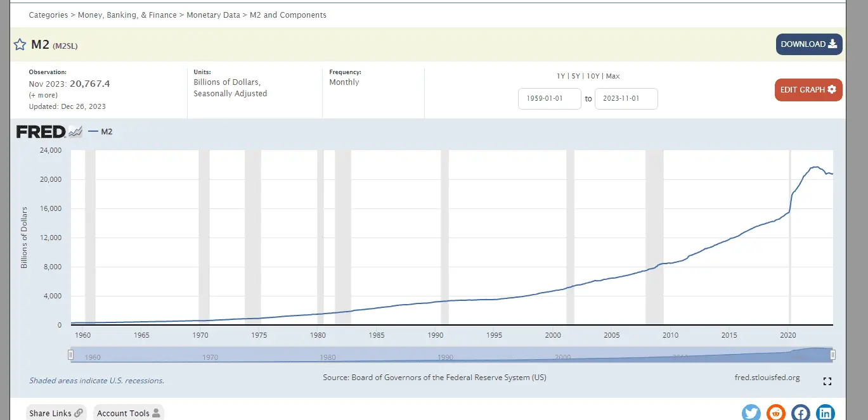Image resolution: width=868 pixels, height=420 pixels.
Task: Select the 10Y date range
Action: click(x=593, y=76)
